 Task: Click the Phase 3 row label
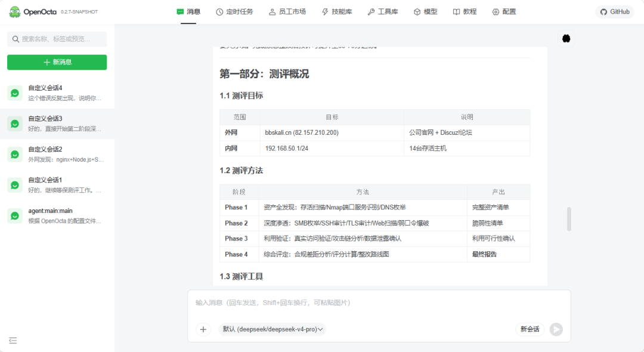point(236,239)
